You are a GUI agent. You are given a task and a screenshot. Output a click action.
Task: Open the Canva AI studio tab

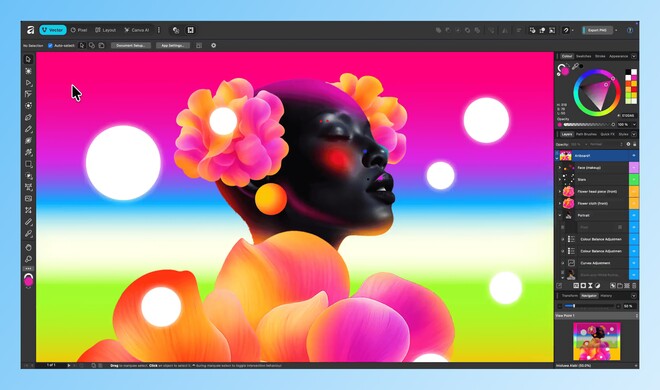pyautogui.click(x=137, y=30)
